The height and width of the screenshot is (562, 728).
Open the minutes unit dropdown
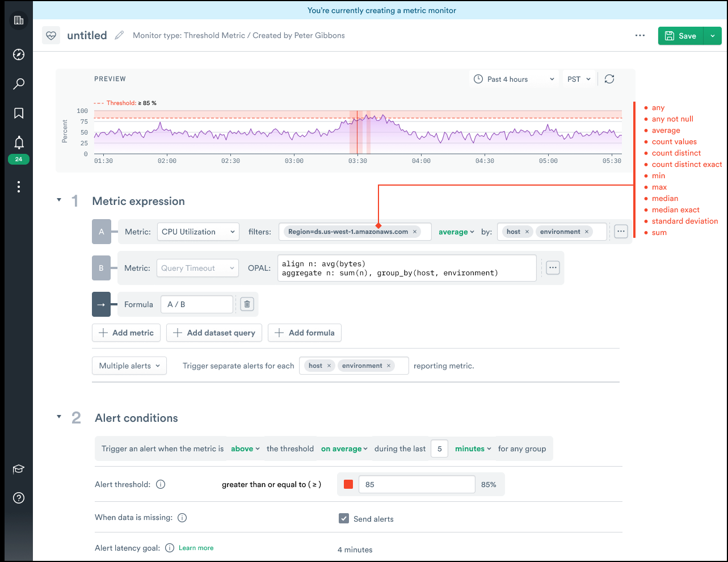pos(473,448)
